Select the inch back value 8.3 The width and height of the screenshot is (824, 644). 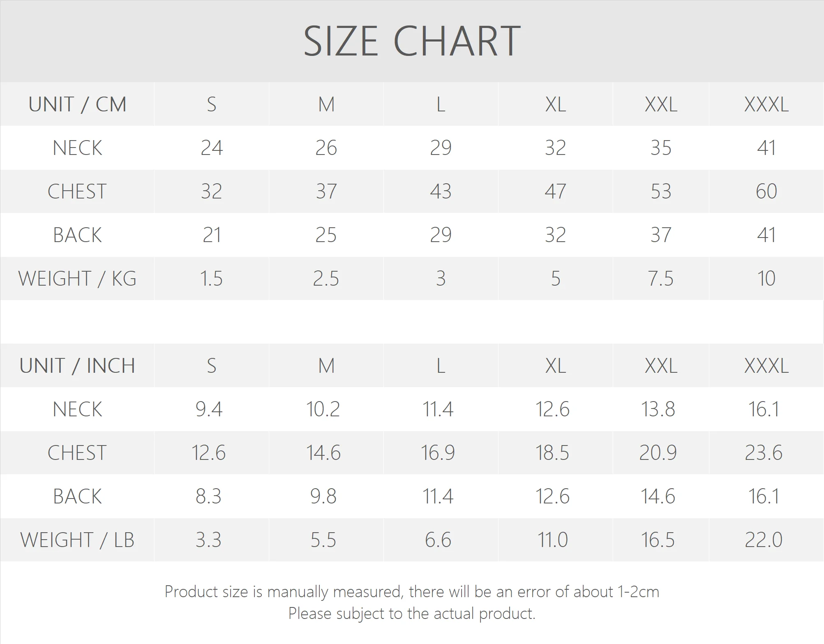click(x=208, y=496)
